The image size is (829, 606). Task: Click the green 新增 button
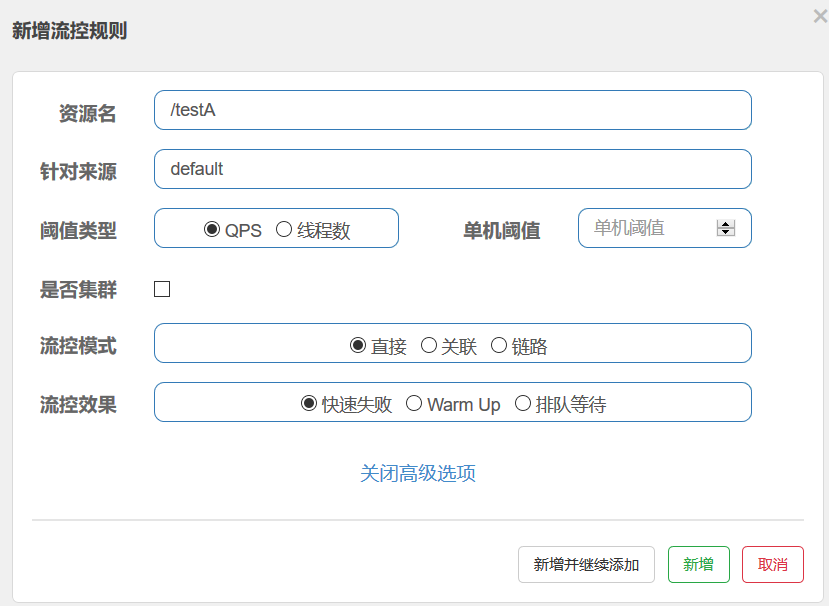point(698,564)
